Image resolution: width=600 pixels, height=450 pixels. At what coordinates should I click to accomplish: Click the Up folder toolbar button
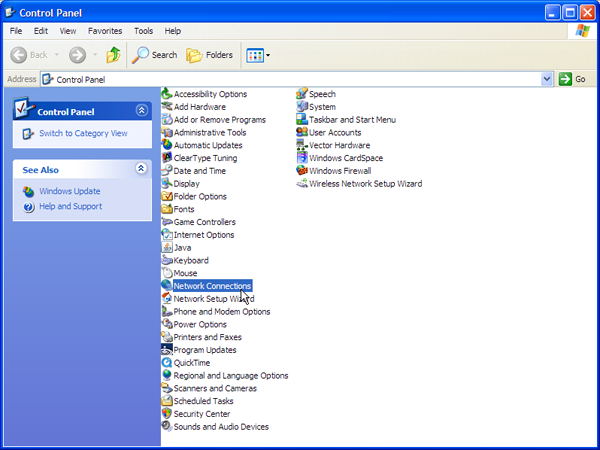(x=113, y=55)
